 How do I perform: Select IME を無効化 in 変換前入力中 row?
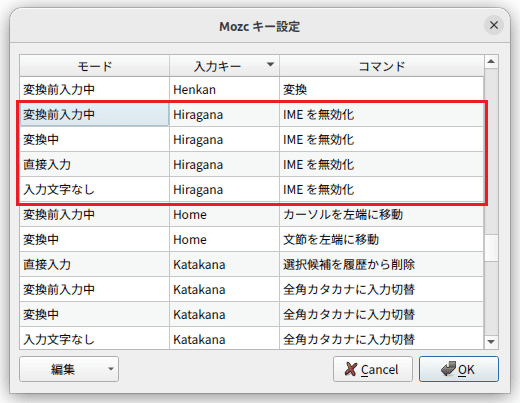[x=382, y=114]
